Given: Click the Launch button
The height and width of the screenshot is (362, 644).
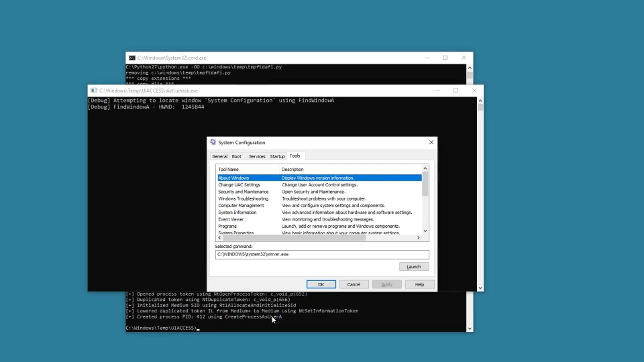Looking at the screenshot, I should click(x=414, y=267).
